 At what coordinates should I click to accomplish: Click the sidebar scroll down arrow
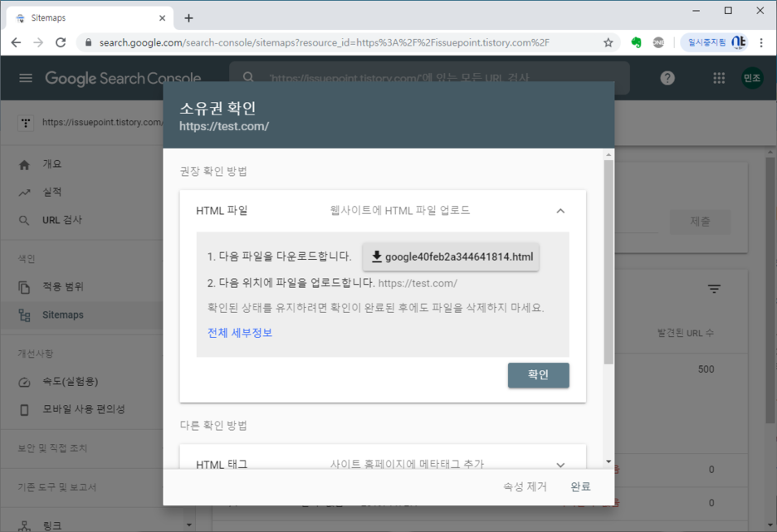tap(188, 525)
